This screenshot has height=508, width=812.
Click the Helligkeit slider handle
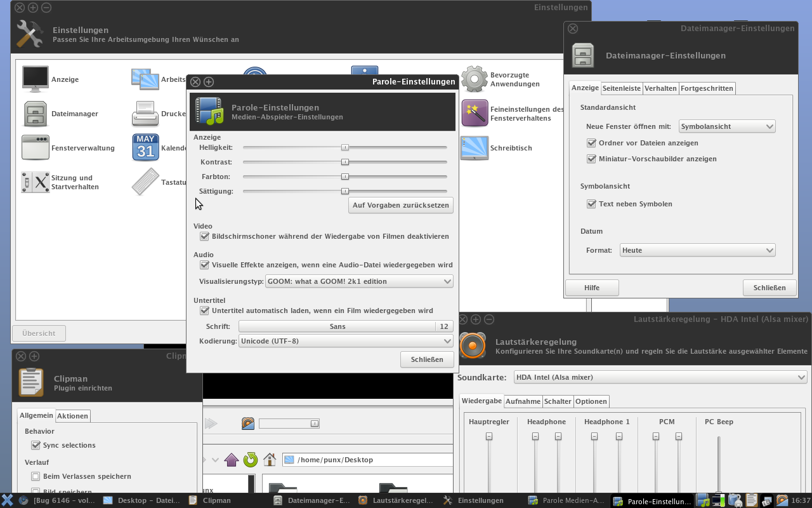(x=345, y=147)
